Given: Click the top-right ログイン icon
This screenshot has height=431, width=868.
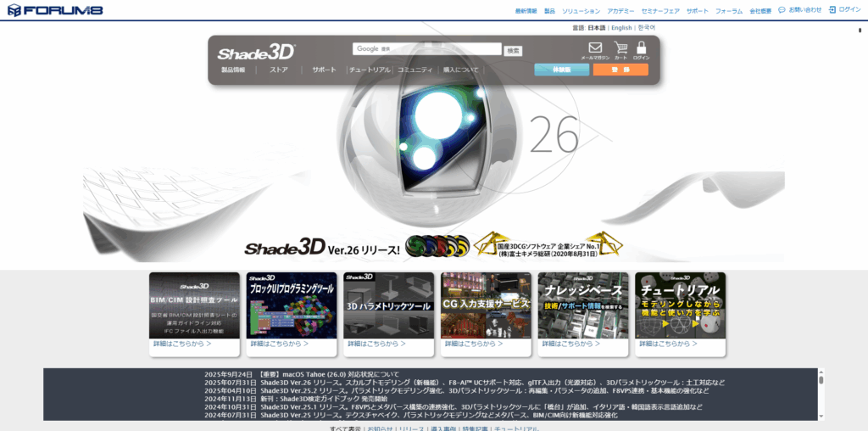Looking at the screenshot, I should coord(832,10).
